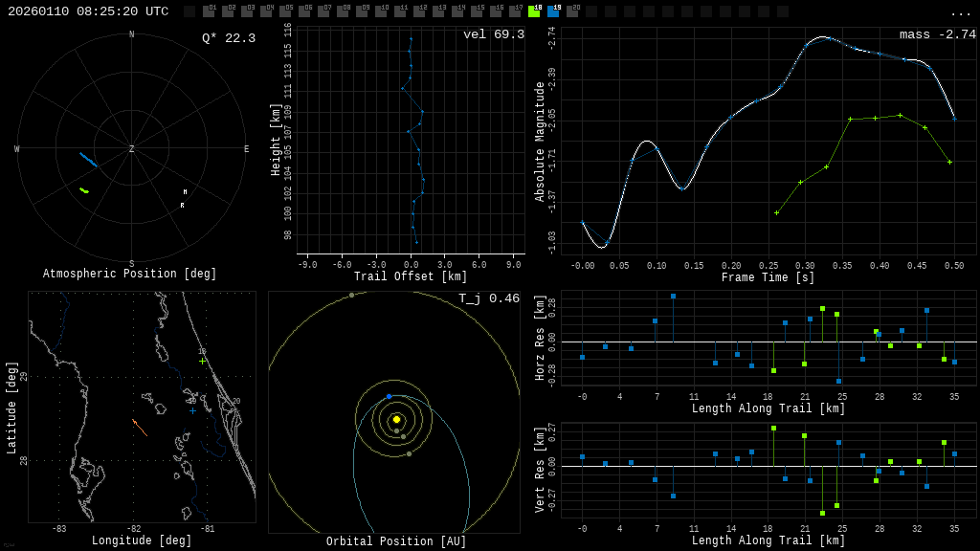
Task: Click the vel 69.3 readout
Action: (494, 34)
